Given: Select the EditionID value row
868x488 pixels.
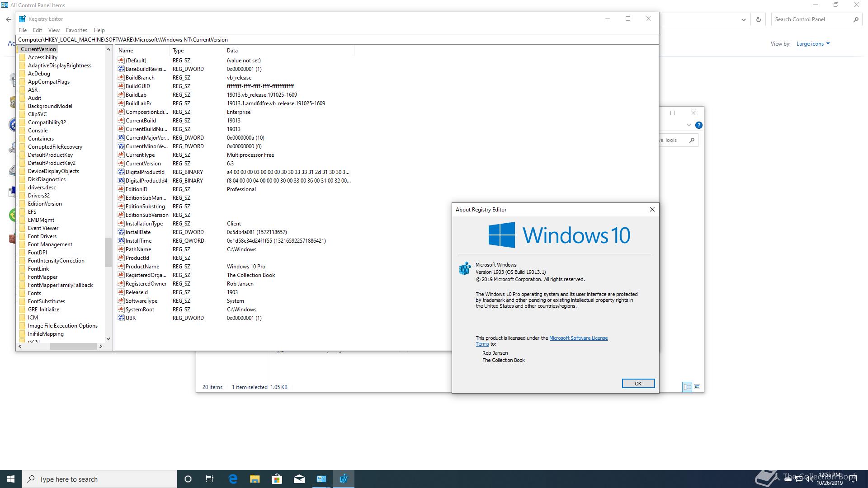Looking at the screenshot, I should (235, 189).
